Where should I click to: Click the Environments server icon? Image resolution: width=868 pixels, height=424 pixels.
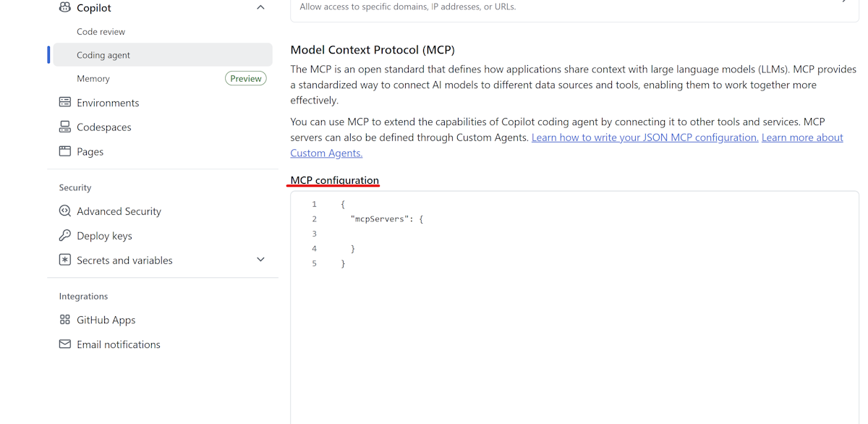point(65,103)
